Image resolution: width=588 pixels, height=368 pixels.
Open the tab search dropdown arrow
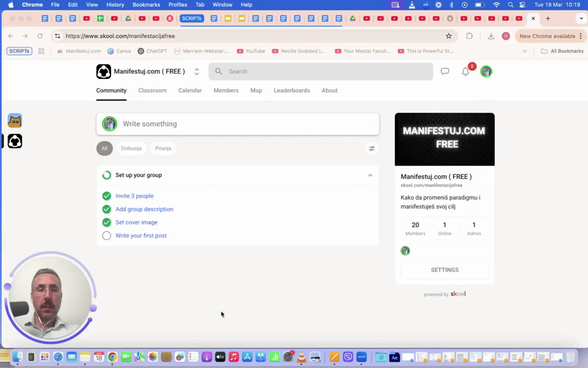(x=581, y=18)
